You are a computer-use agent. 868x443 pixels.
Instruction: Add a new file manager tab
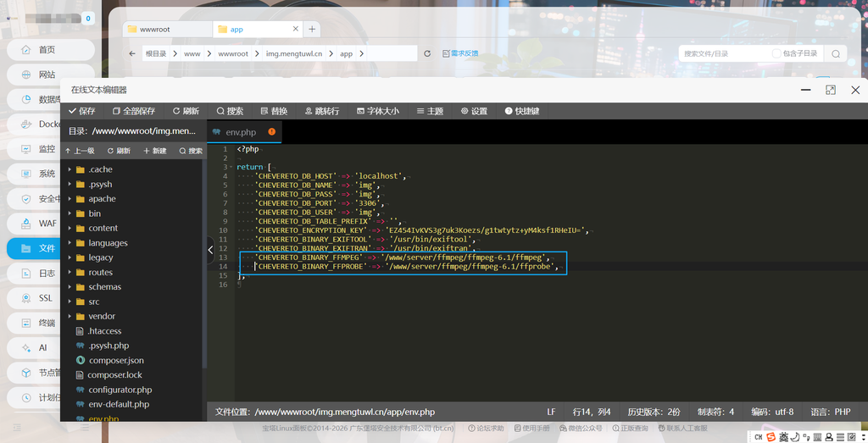pos(312,30)
